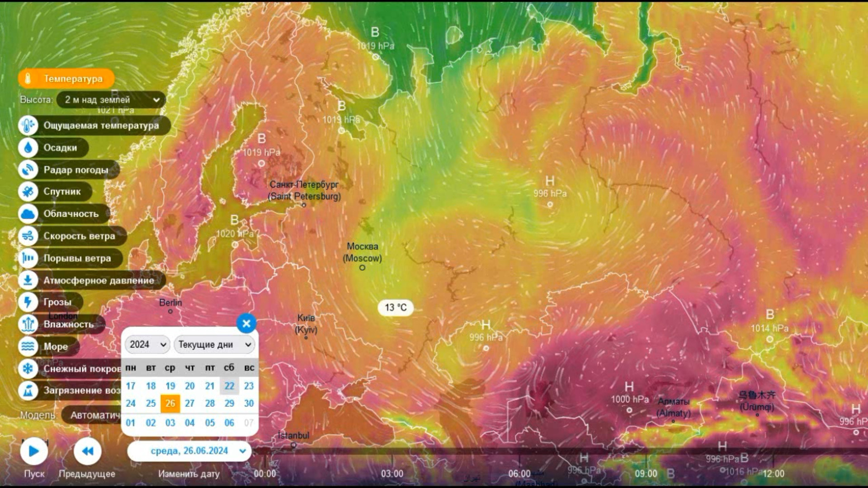This screenshot has width=868, height=488.
Task: Show Snow cover (Снежный покров) snowflake icon
Action: (28, 369)
